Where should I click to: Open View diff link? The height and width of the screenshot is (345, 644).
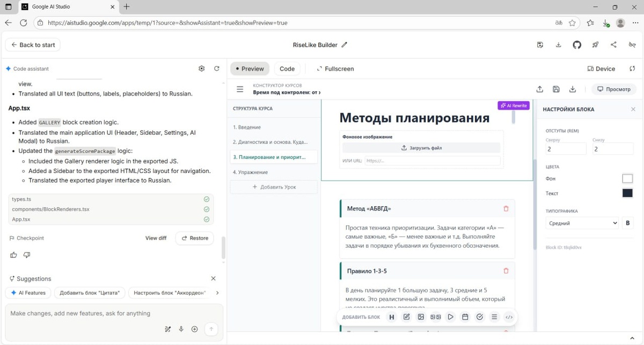156,238
